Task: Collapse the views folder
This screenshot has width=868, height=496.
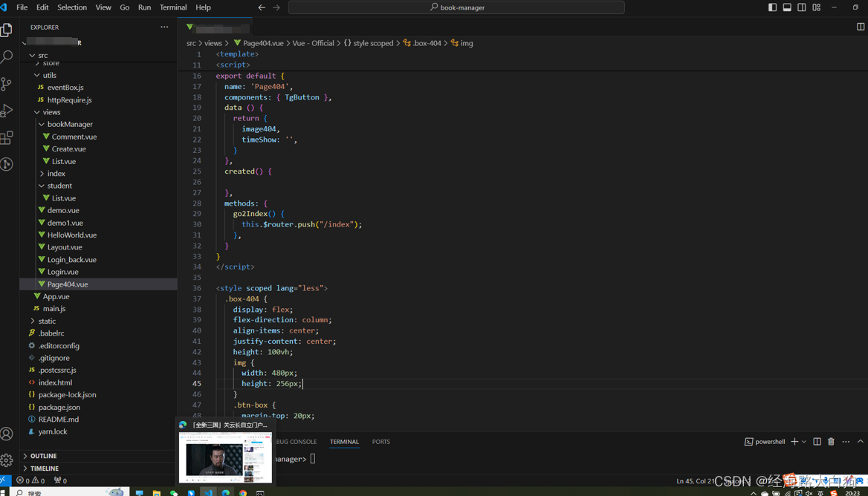Action: click(x=36, y=111)
